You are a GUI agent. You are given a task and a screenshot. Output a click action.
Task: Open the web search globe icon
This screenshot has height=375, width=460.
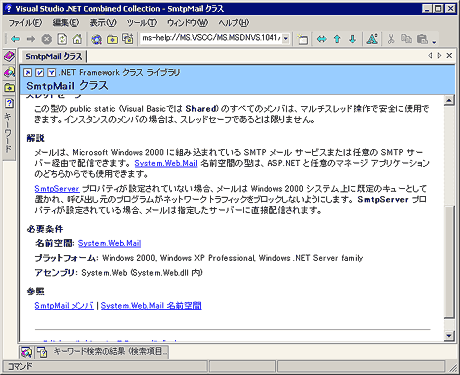point(97,39)
